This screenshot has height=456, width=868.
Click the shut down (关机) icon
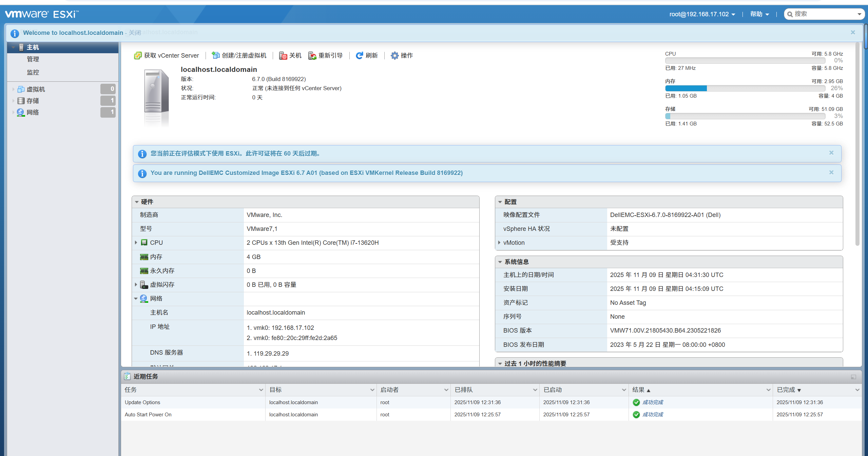283,56
